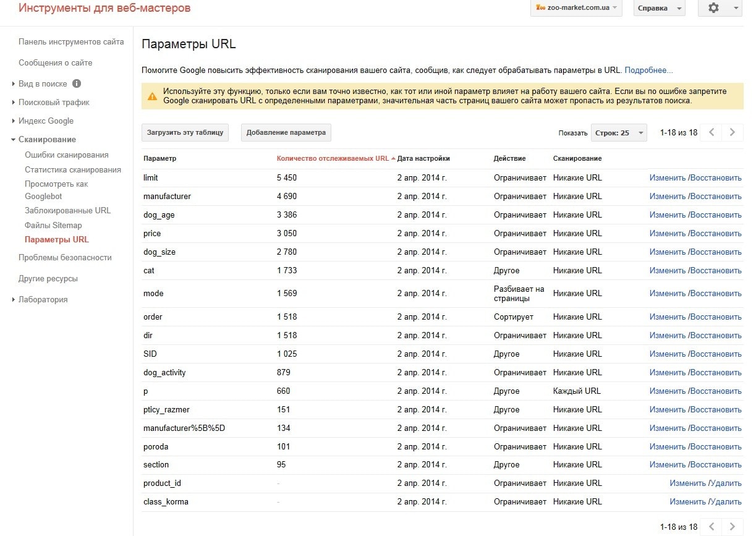Open the settings gear menu

[719, 9]
